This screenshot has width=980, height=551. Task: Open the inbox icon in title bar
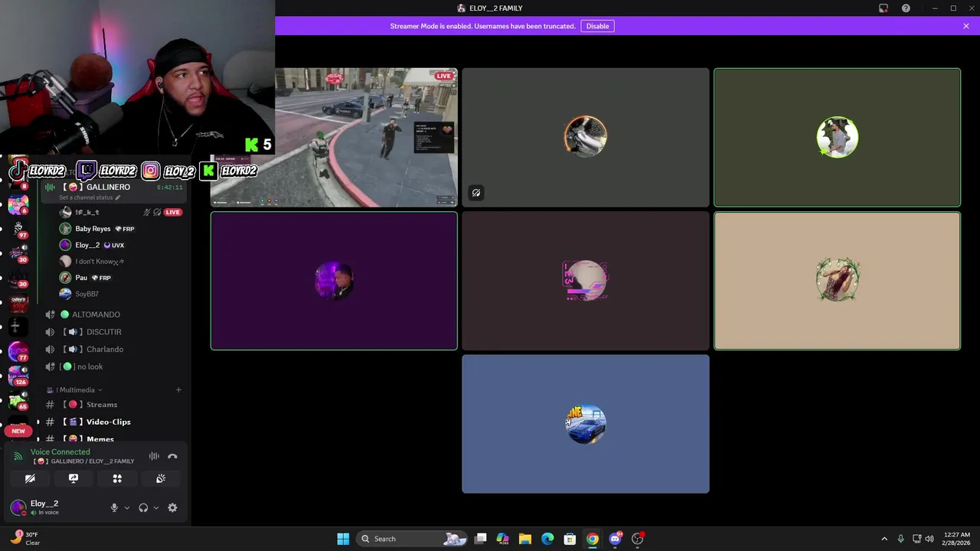884,8
